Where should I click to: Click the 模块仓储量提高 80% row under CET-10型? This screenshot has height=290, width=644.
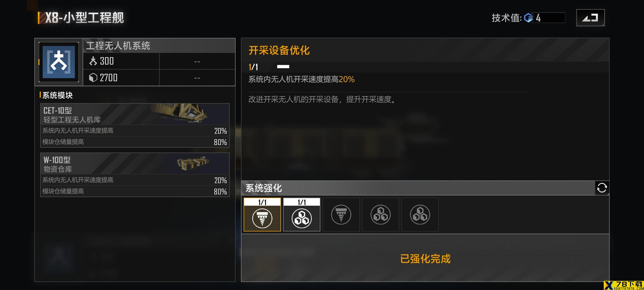(135, 142)
